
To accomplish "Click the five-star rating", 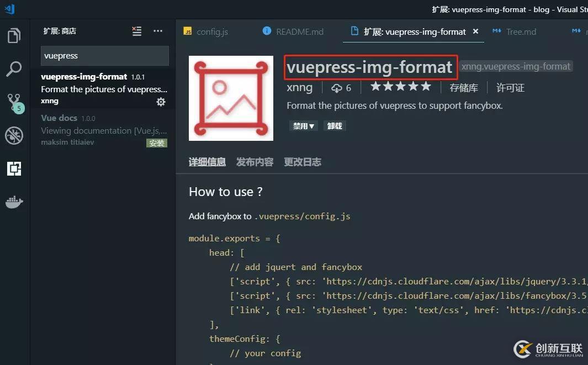I will click(401, 87).
